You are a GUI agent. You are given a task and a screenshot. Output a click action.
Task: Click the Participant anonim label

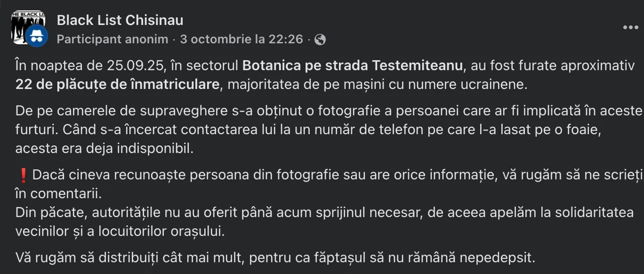coord(112,39)
